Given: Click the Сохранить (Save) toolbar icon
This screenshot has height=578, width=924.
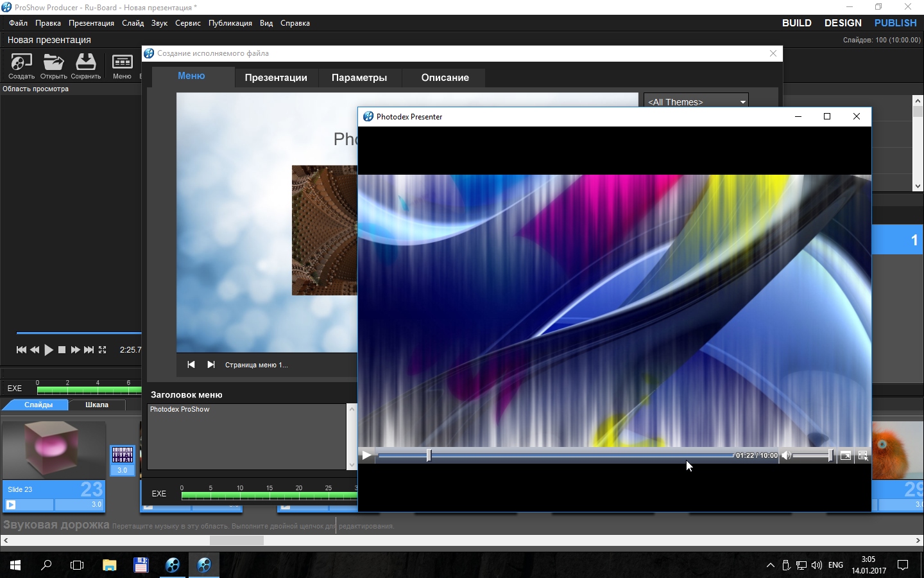Looking at the screenshot, I should [85, 66].
